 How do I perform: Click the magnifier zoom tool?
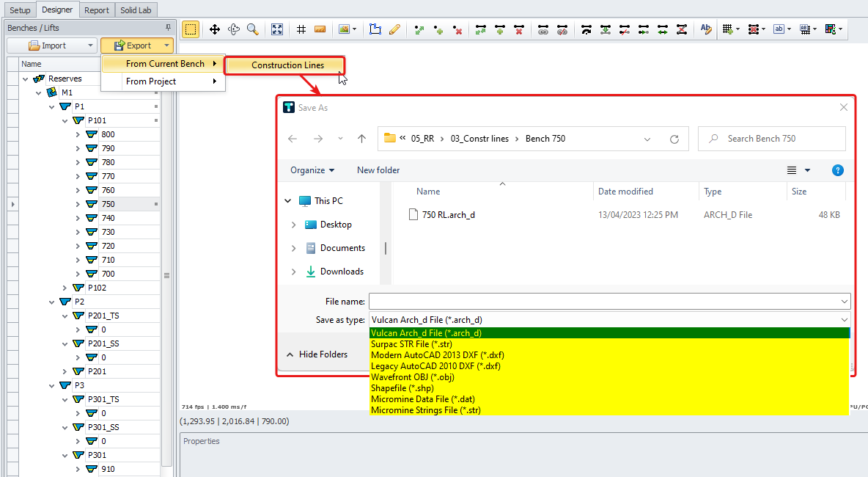252,29
